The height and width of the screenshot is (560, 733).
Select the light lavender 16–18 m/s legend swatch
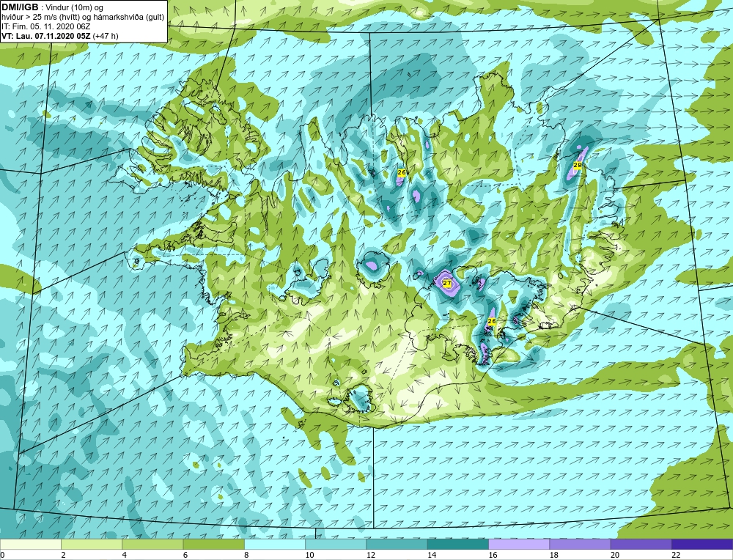coord(519,544)
